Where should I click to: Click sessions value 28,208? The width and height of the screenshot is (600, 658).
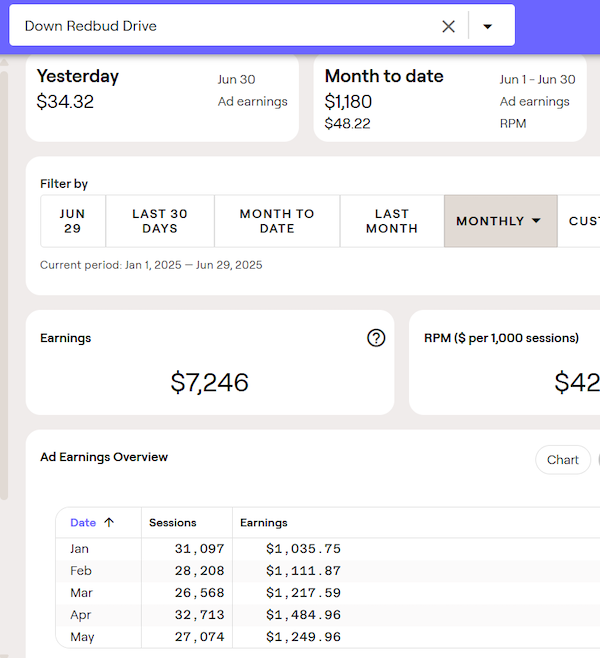[x=199, y=571]
